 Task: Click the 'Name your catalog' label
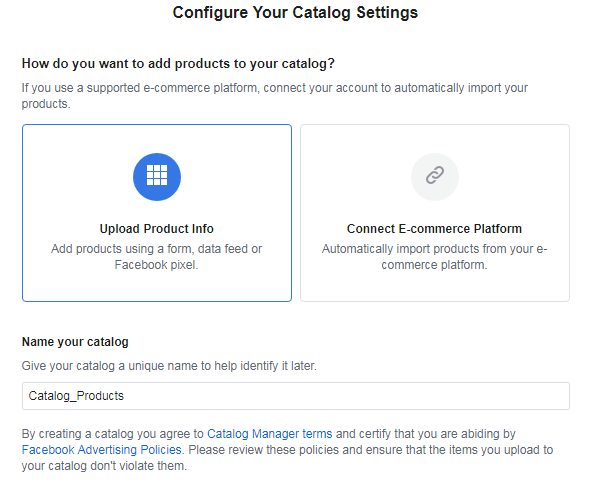click(75, 342)
